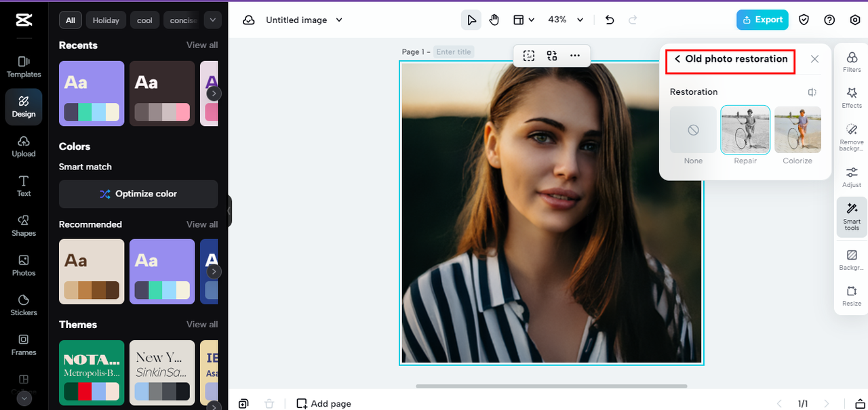868x410 pixels.
Task: Open the Filters right panel tool
Action: click(852, 62)
